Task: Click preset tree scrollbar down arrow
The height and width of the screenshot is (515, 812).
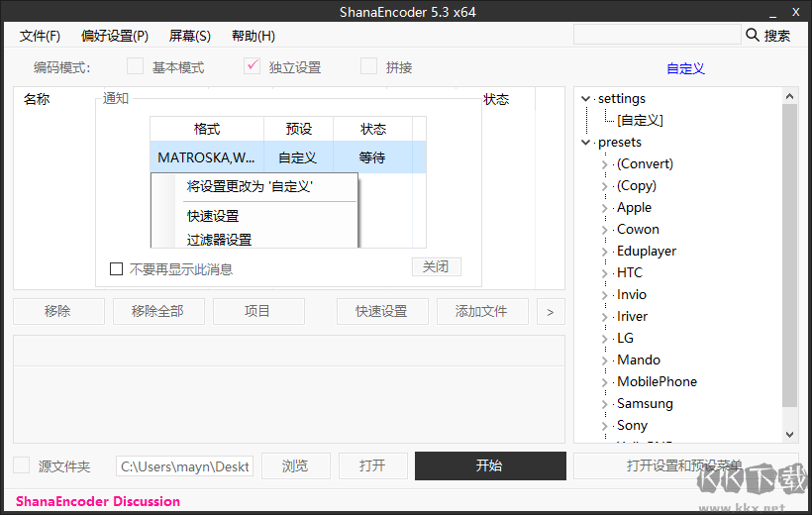Action: pyautogui.click(x=790, y=435)
